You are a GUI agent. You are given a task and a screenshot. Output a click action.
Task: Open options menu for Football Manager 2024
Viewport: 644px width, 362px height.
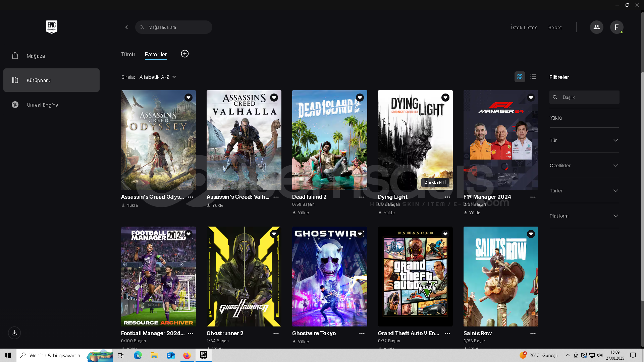[x=191, y=334]
